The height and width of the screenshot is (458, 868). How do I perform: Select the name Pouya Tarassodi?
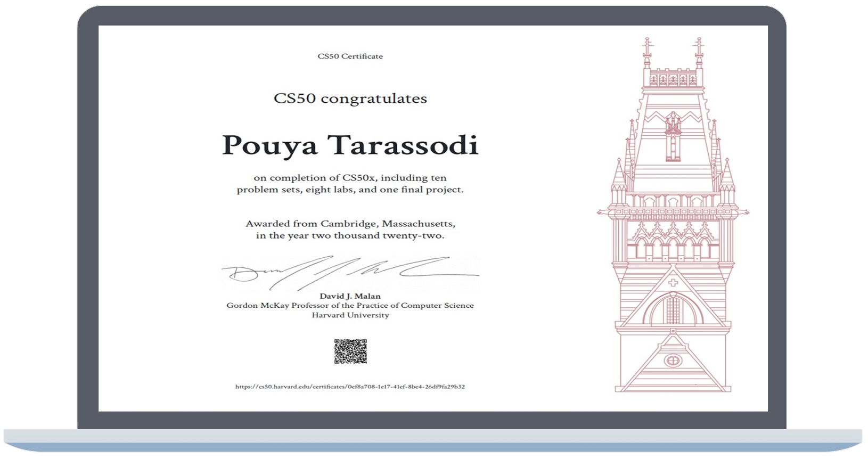coord(350,145)
